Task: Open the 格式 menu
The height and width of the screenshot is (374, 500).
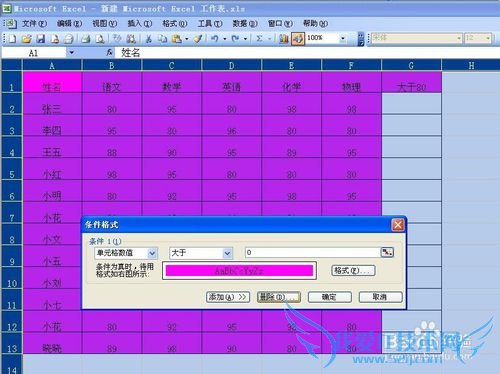Action: 175,23
